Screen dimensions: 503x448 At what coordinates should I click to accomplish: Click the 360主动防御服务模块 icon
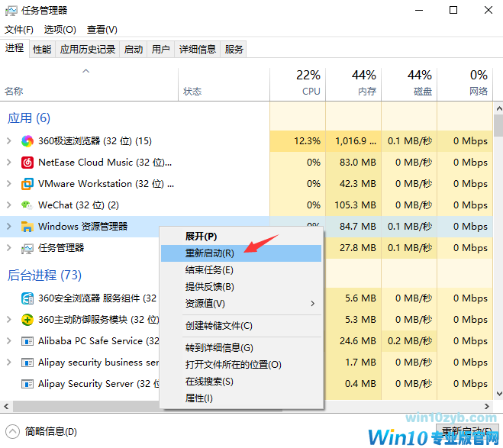click(x=27, y=320)
